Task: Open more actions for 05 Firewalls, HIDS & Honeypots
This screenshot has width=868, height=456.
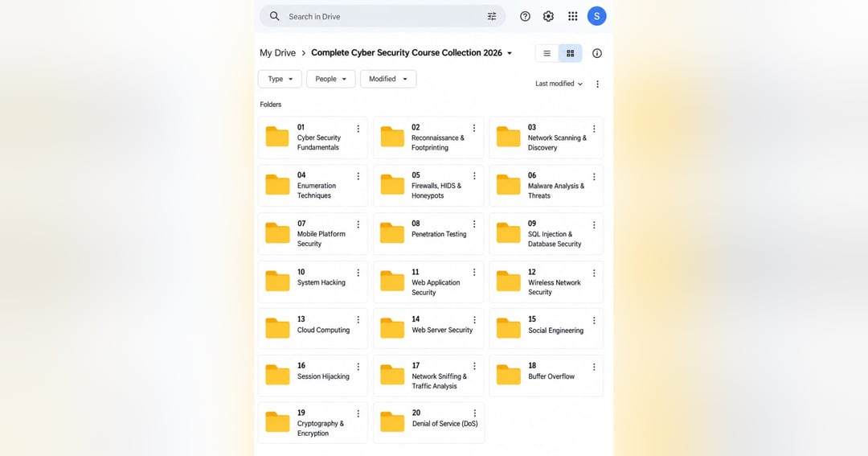Action: point(474,176)
